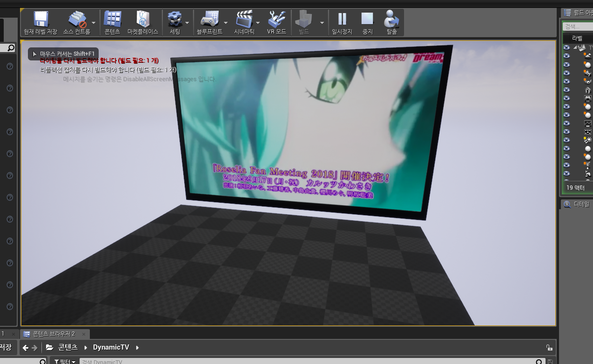Image resolution: width=593 pixels, height=364 pixels.
Task: Click the reflection capture rebuild warning text
Action: (x=108, y=70)
